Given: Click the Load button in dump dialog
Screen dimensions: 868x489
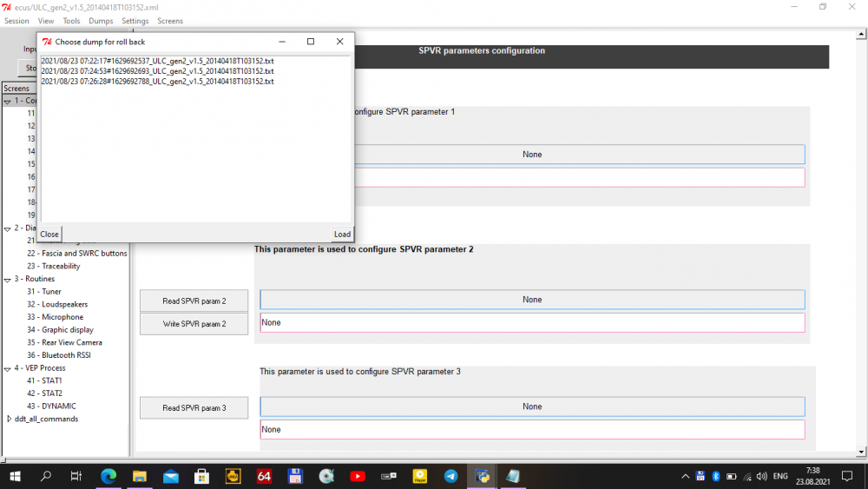Looking at the screenshot, I should [342, 235].
